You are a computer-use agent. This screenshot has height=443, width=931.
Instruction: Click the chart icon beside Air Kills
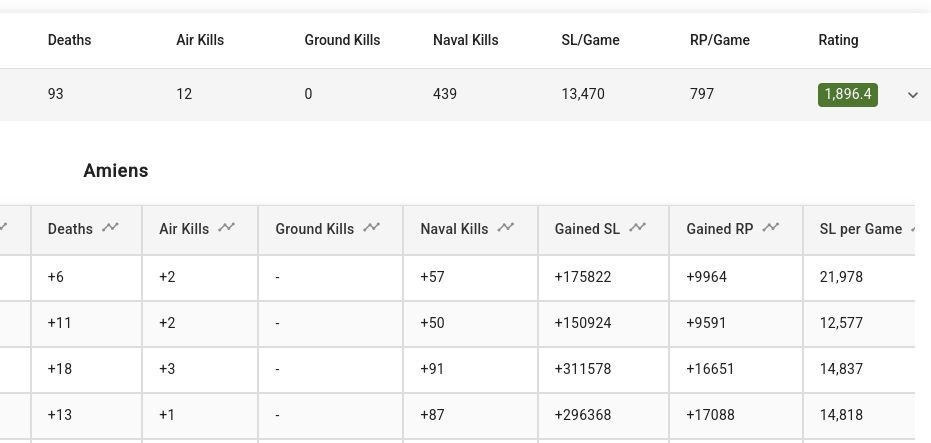pos(227,228)
